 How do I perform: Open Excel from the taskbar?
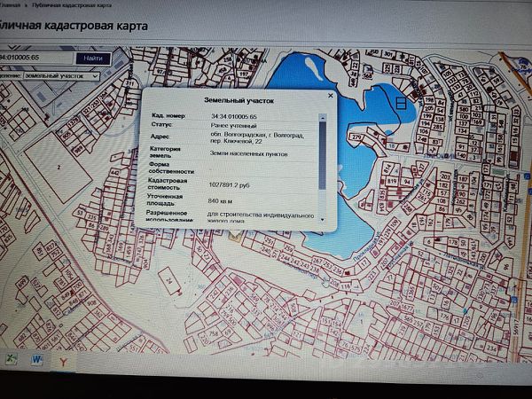pyautogui.click(x=12, y=359)
